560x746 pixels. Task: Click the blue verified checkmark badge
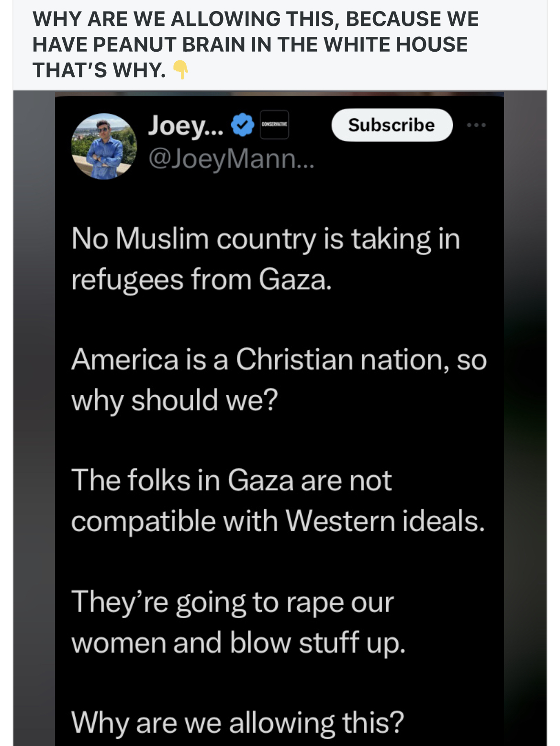[x=243, y=125]
